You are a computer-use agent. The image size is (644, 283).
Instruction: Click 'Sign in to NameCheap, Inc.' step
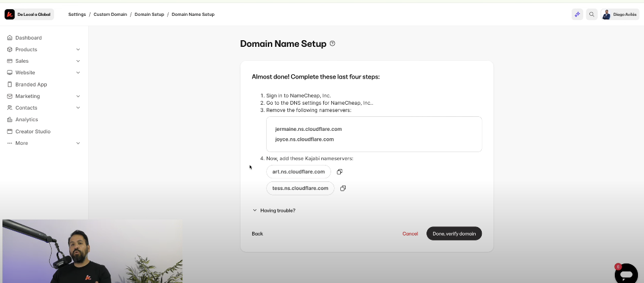tap(298, 96)
